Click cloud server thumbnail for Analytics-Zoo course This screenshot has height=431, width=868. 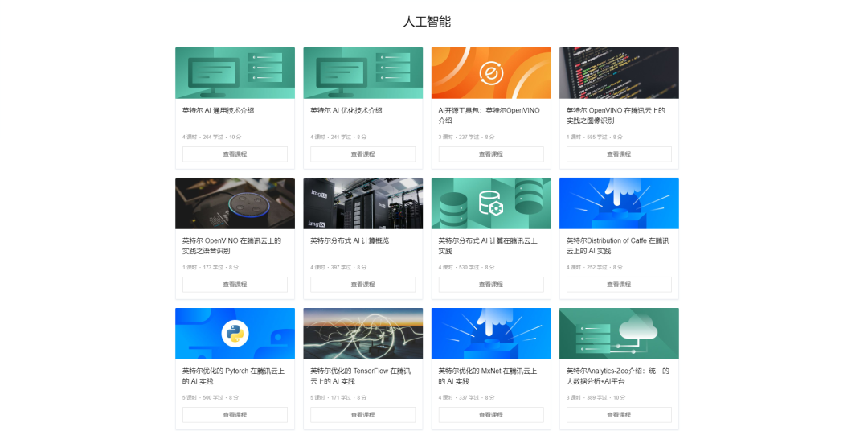(619, 334)
